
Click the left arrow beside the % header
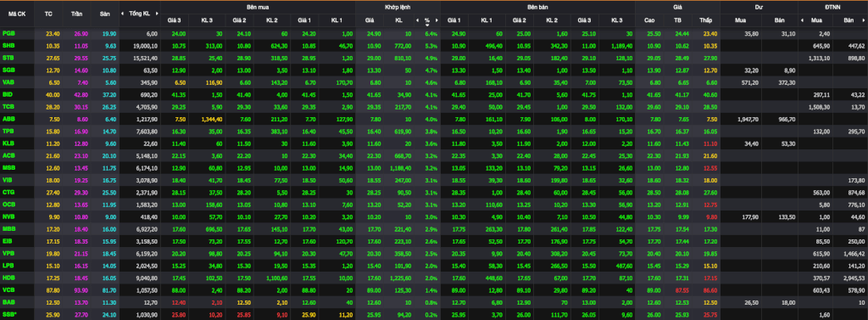coord(417,20)
